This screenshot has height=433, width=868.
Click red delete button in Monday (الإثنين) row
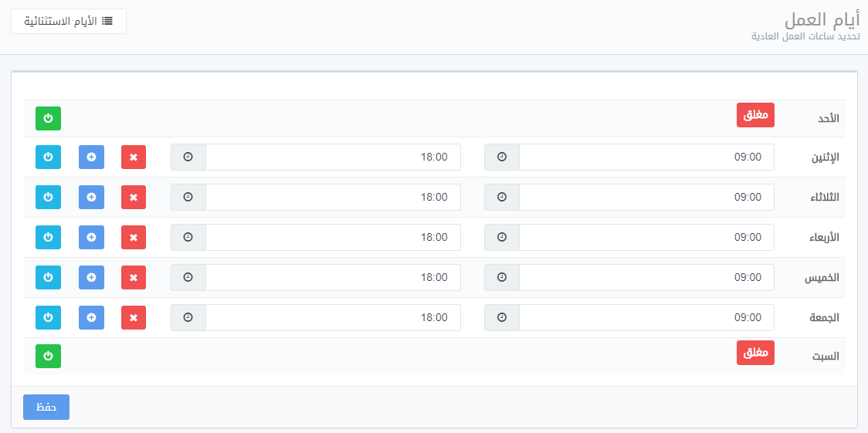coord(133,157)
